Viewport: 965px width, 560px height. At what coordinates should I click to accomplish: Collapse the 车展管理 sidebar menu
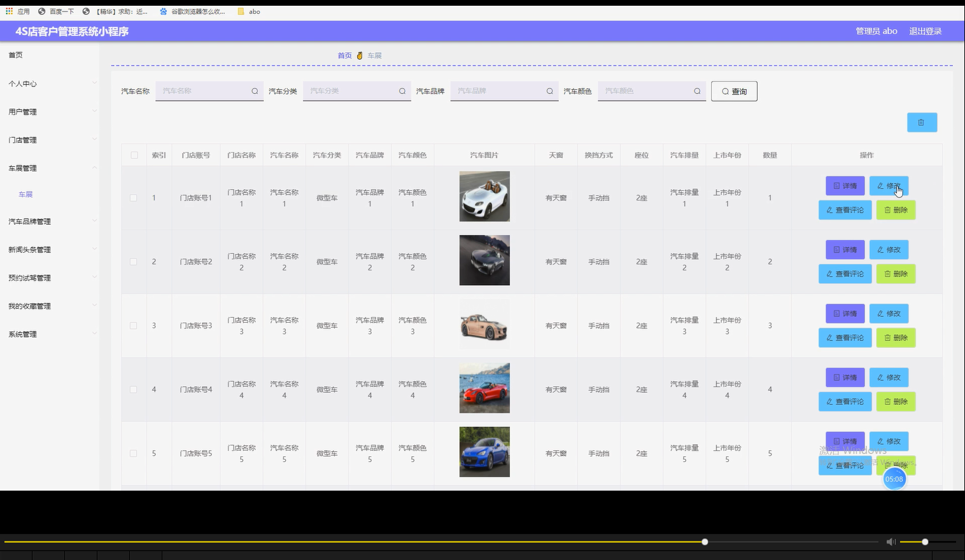coord(50,168)
